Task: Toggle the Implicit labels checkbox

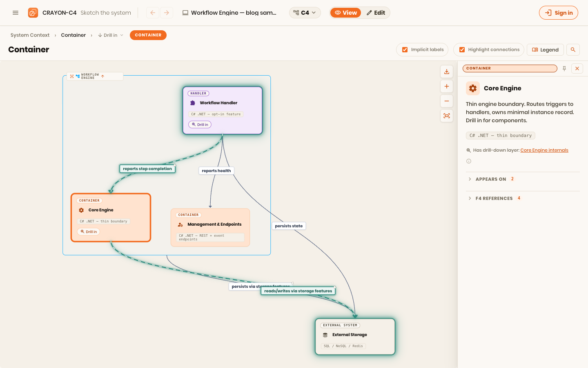Action: pyautogui.click(x=405, y=50)
